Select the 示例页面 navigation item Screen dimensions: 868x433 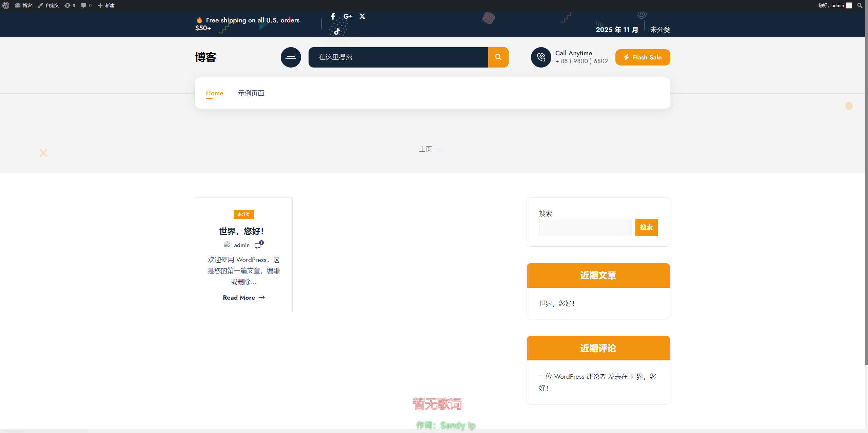coord(251,93)
